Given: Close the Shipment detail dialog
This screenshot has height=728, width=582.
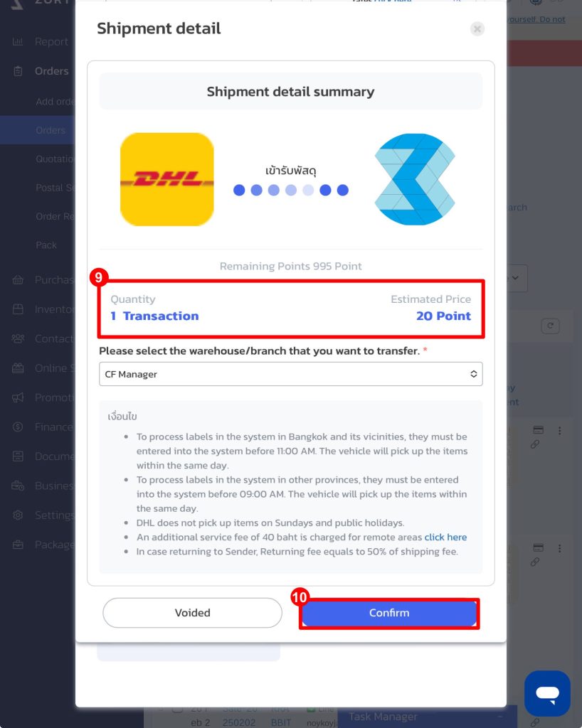Looking at the screenshot, I should 477,28.
